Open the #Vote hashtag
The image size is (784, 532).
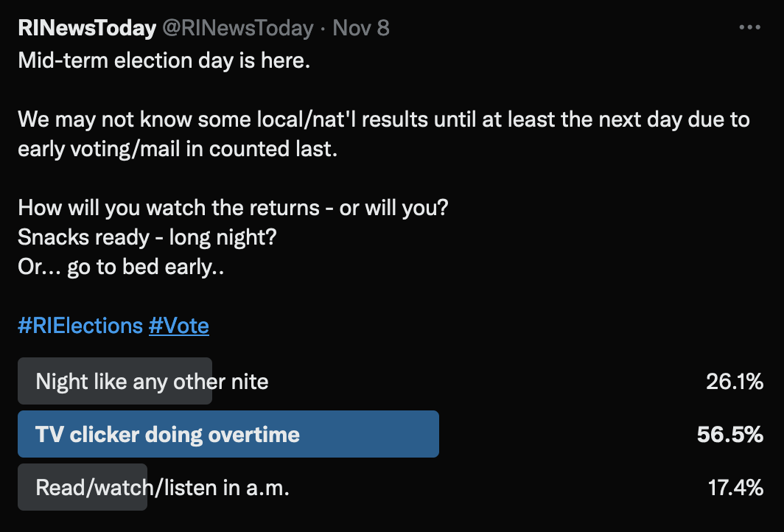click(179, 326)
